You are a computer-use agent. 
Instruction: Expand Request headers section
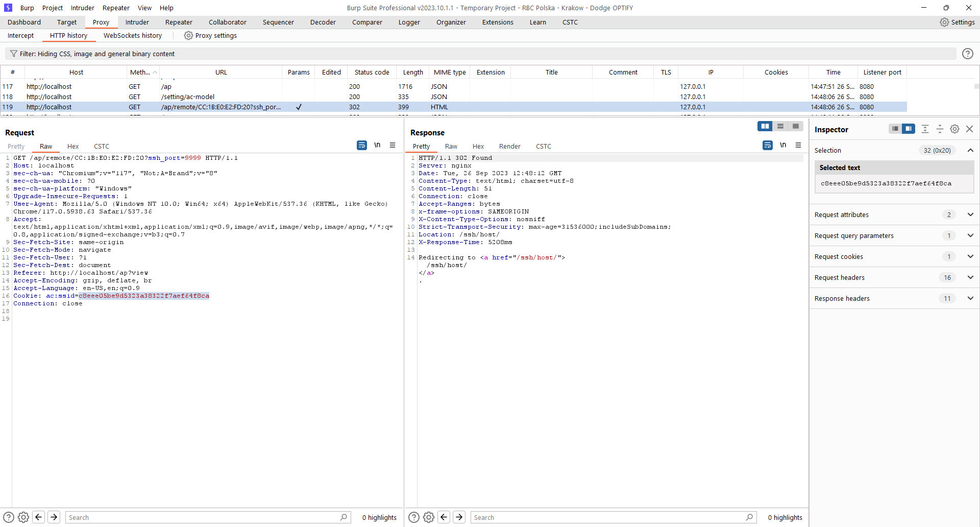point(970,277)
